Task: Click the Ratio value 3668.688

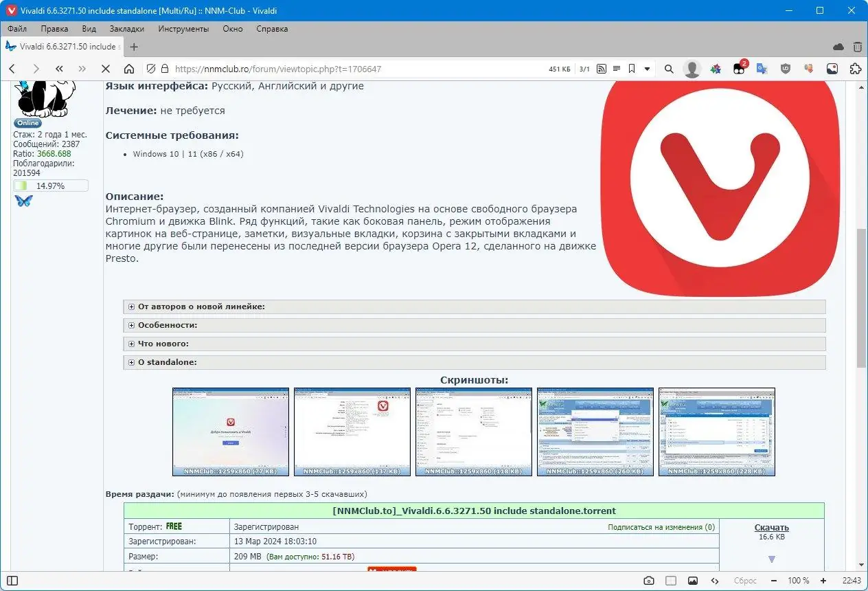Action: point(54,154)
